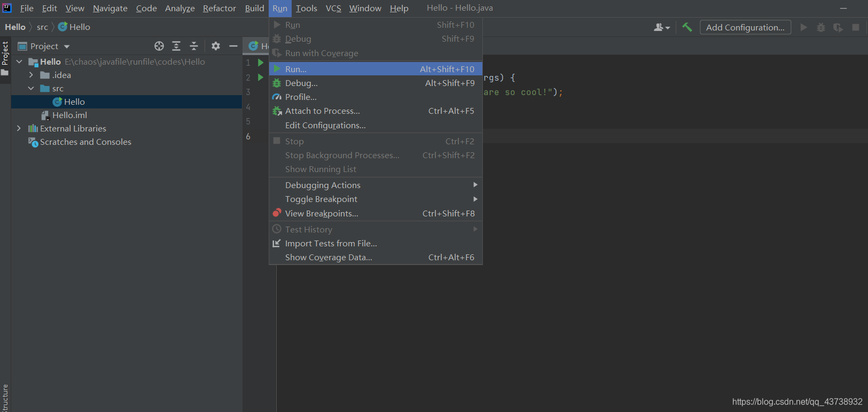
Task: Click IntelliJ IDEA app logo icon
Action: 7,7
